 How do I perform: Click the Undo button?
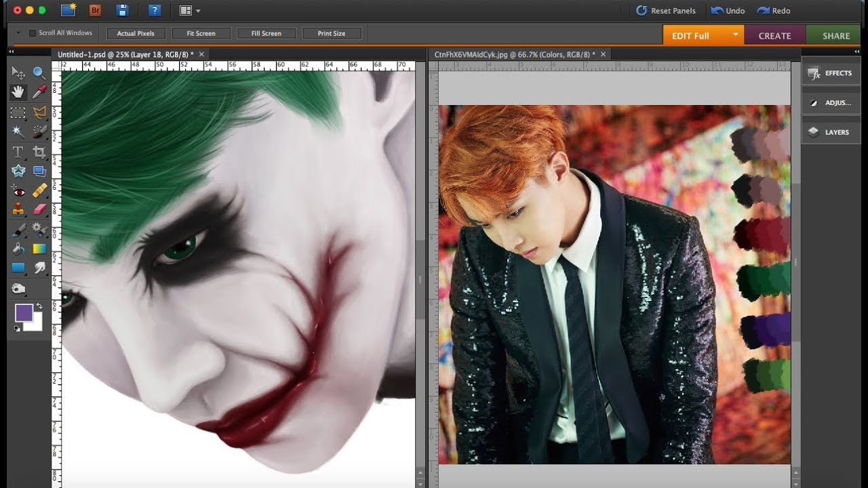coord(728,11)
